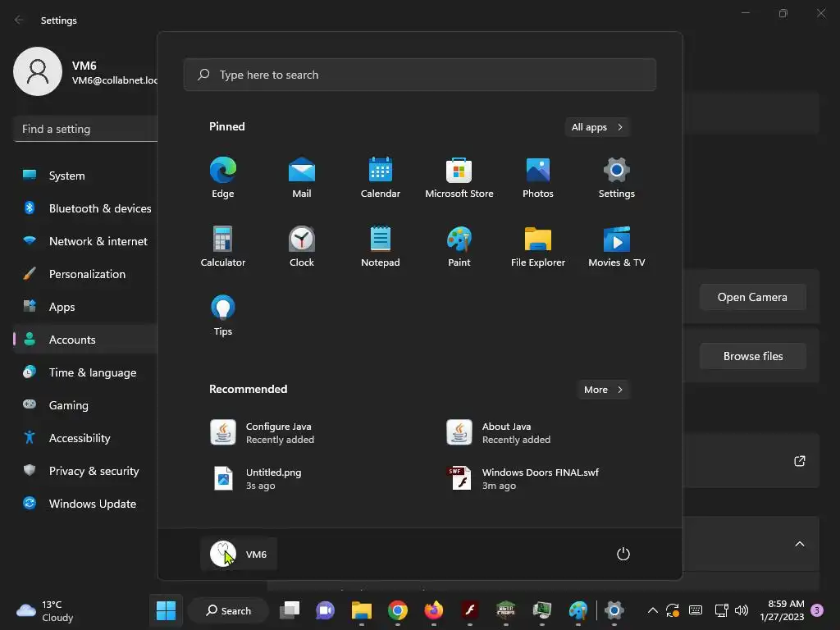Viewport: 840px width, 630px height.
Task: Click the Type here to search box
Action: 419,75
